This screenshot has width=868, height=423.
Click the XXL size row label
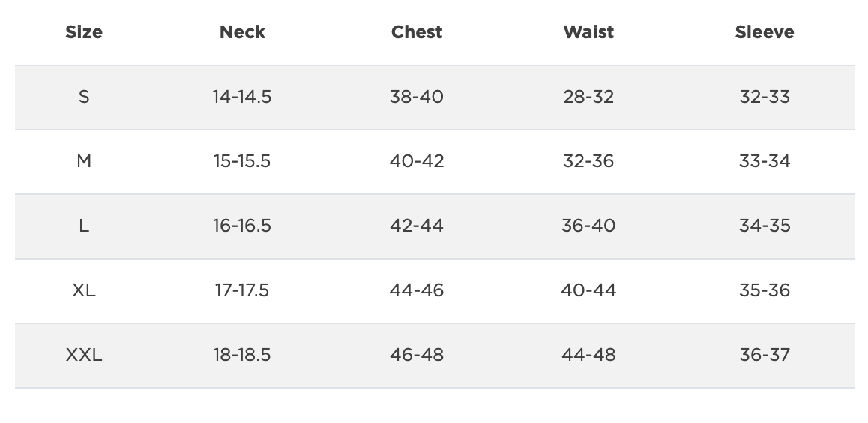click(84, 355)
